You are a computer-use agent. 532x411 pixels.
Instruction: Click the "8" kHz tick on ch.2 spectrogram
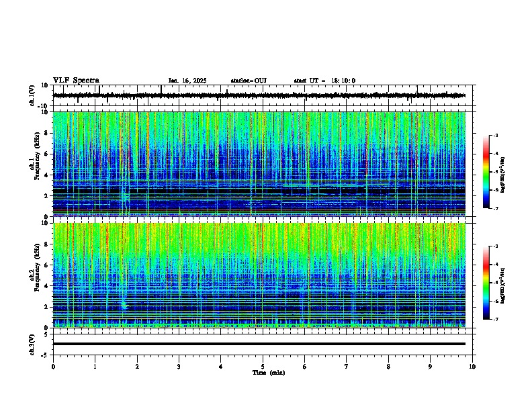47,244
